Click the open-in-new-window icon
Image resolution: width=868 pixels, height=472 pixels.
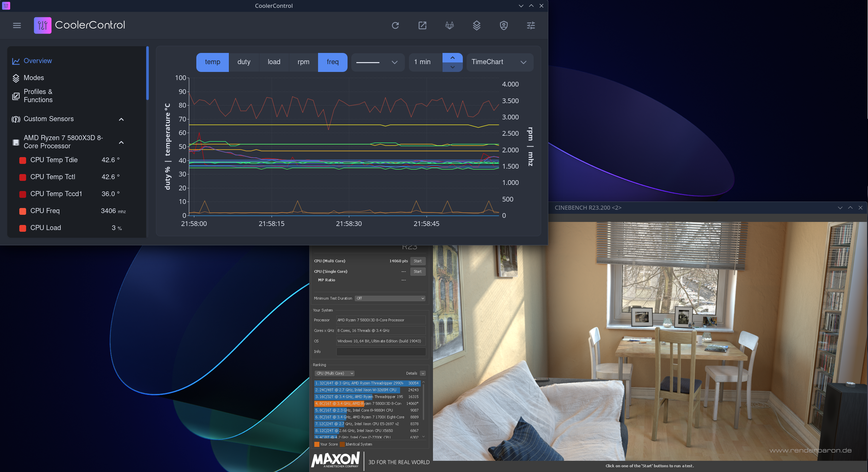pos(422,25)
